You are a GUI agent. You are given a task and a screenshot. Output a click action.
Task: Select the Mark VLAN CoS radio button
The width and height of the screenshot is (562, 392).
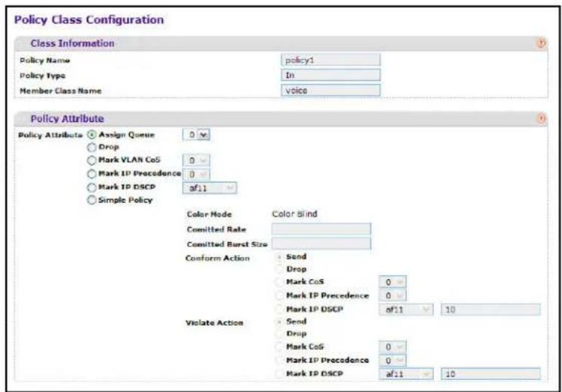[x=92, y=160]
